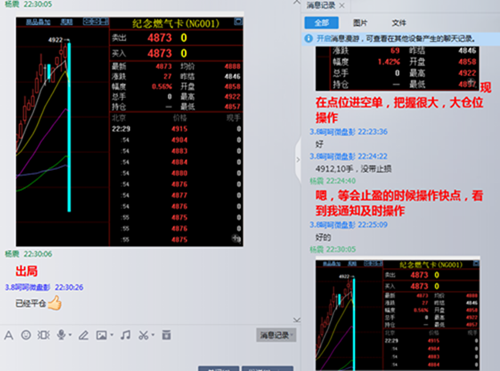The image size is (500, 371).
Task: Click the music note icon
Action: (125, 335)
